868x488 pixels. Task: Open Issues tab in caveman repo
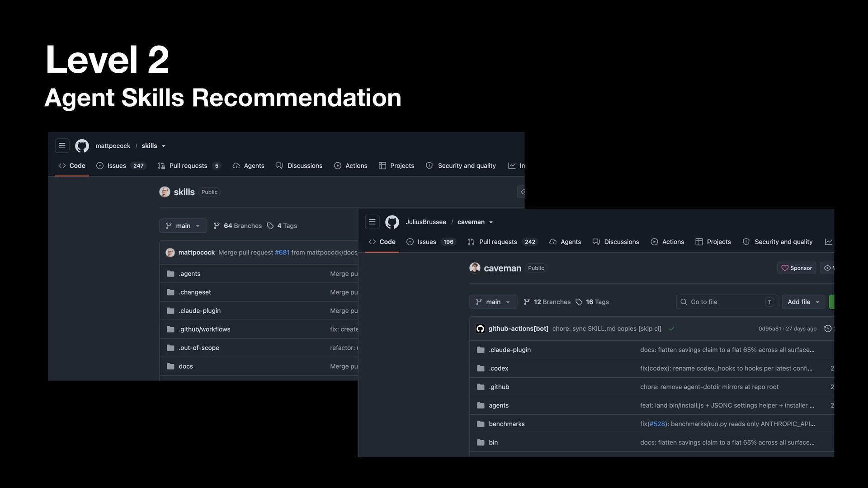pos(431,242)
